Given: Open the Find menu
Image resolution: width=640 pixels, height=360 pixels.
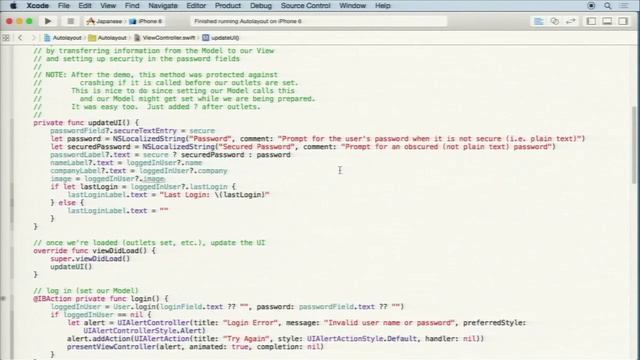Looking at the screenshot, I should pos(132,6).
